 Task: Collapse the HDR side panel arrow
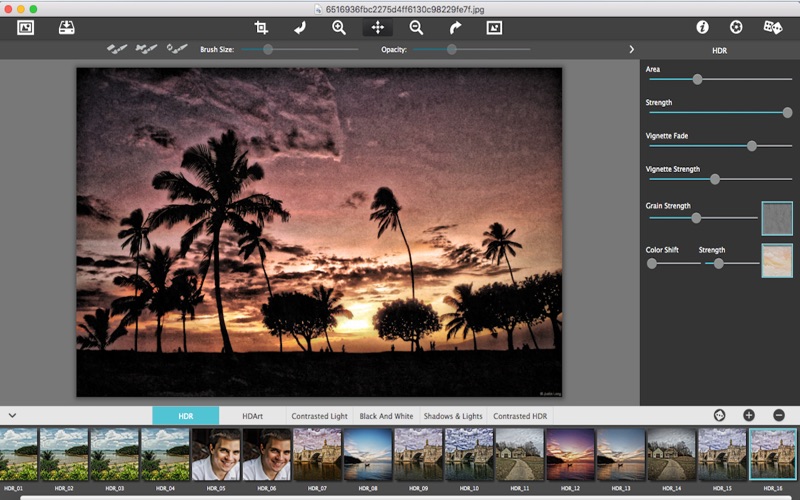click(631, 49)
